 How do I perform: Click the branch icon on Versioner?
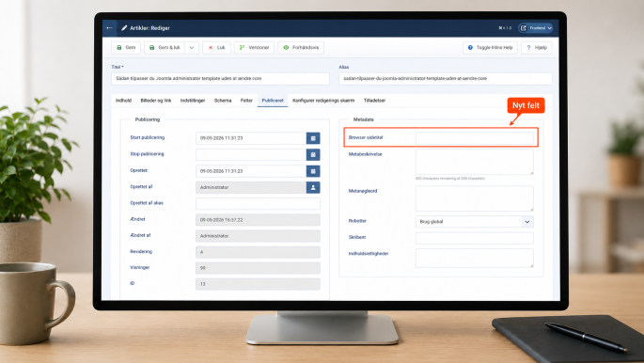(242, 48)
